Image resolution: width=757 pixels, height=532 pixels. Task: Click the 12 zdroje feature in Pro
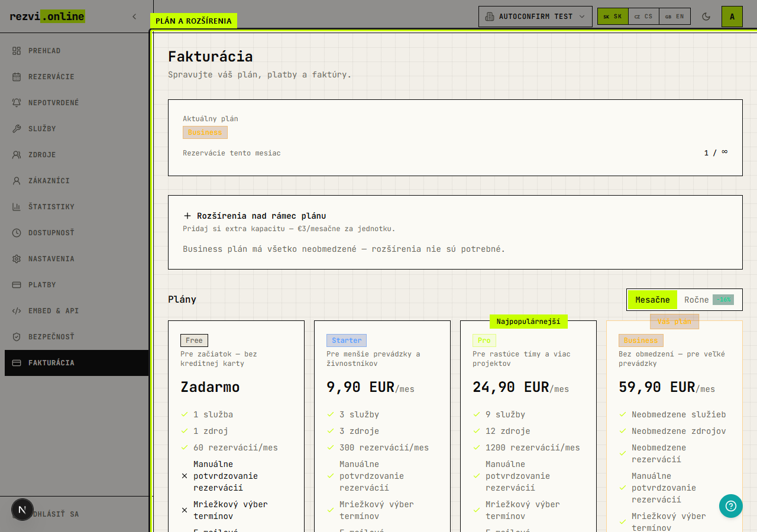coord(508,432)
